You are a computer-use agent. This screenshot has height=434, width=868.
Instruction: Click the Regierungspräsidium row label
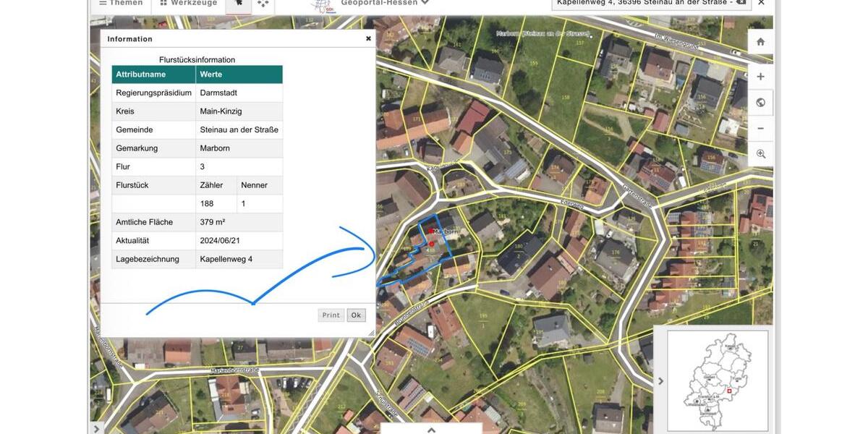pos(153,93)
